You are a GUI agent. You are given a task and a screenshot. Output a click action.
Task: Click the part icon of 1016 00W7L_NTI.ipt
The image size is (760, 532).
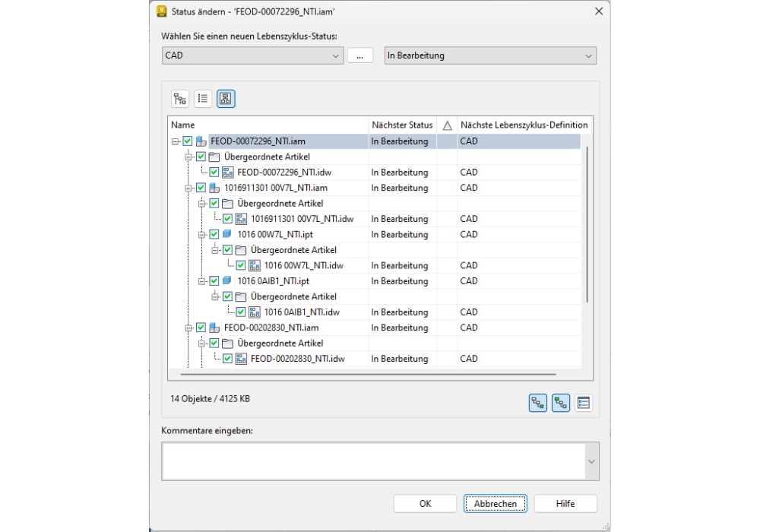(x=227, y=234)
